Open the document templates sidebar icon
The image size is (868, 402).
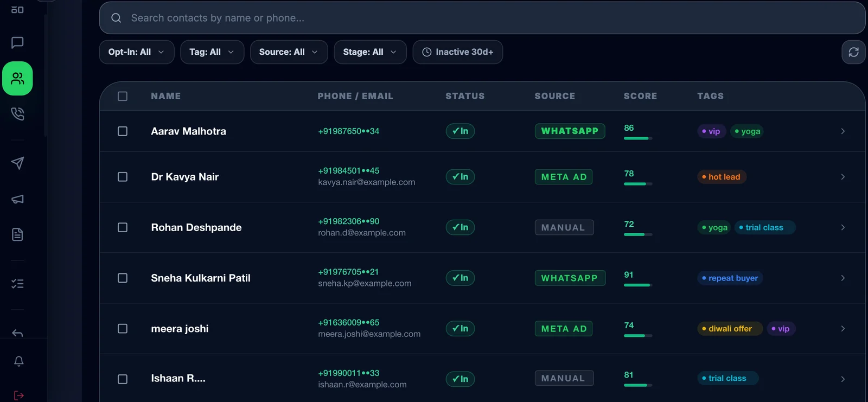point(17,234)
